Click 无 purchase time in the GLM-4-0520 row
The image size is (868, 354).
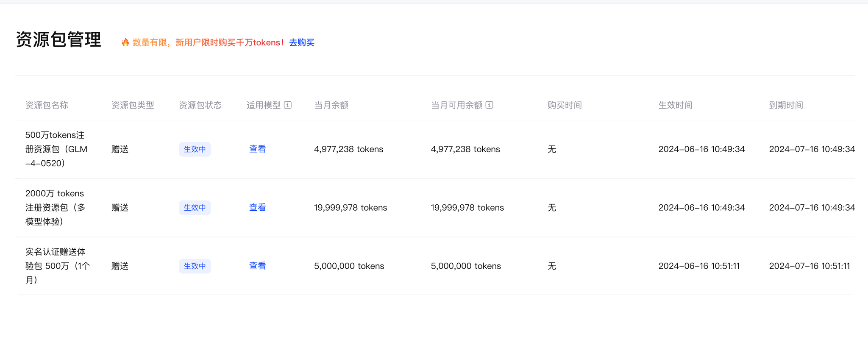(x=552, y=149)
